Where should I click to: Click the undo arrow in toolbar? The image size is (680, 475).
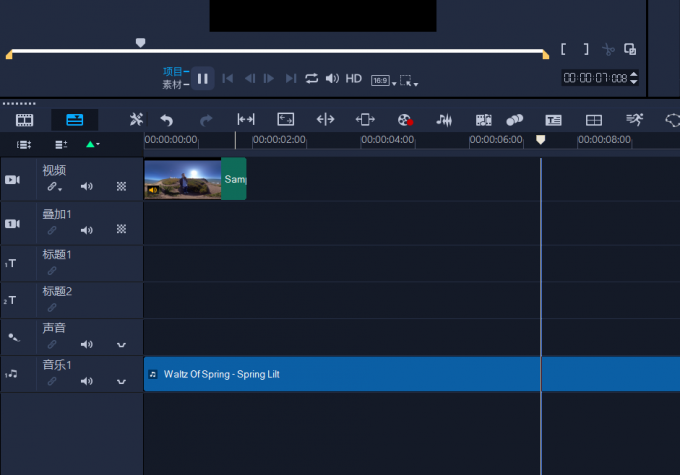click(166, 120)
